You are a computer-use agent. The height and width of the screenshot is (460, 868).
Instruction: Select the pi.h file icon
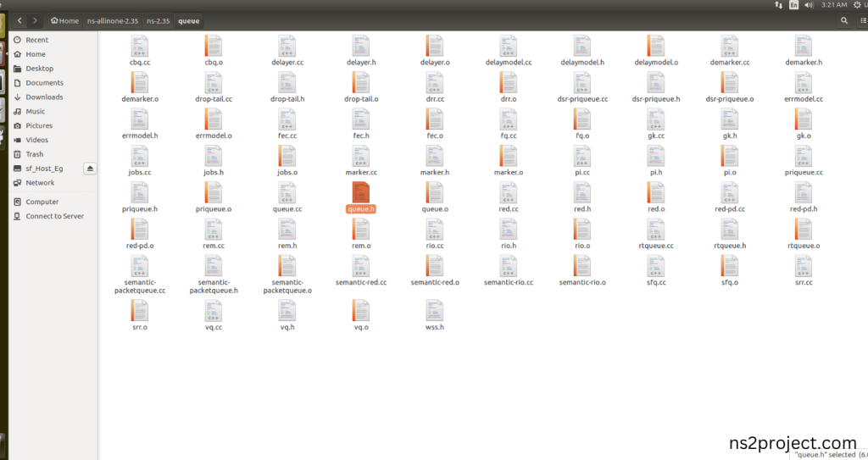pyautogui.click(x=656, y=156)
